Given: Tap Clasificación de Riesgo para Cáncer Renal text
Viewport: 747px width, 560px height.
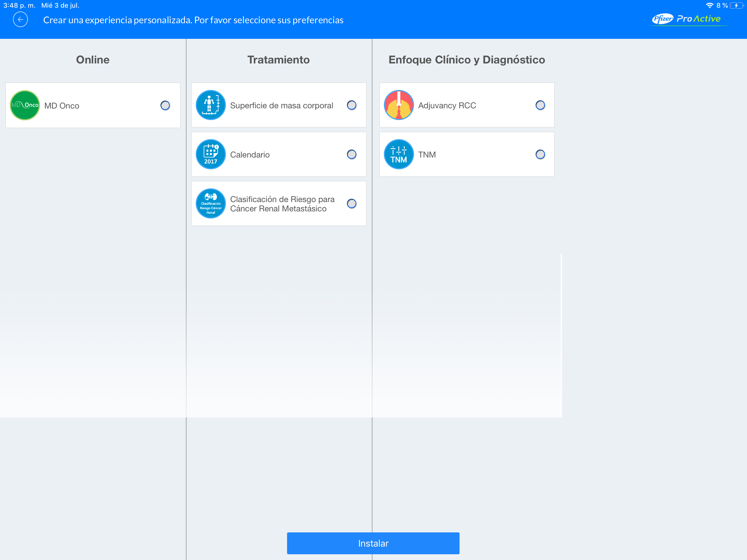Looking at the screenshot, I should (282, 204).
